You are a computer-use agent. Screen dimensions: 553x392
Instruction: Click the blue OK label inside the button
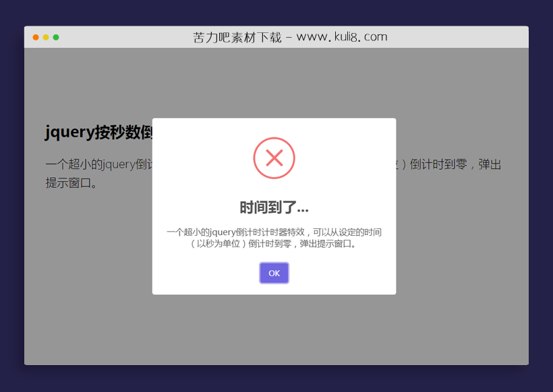274,273
